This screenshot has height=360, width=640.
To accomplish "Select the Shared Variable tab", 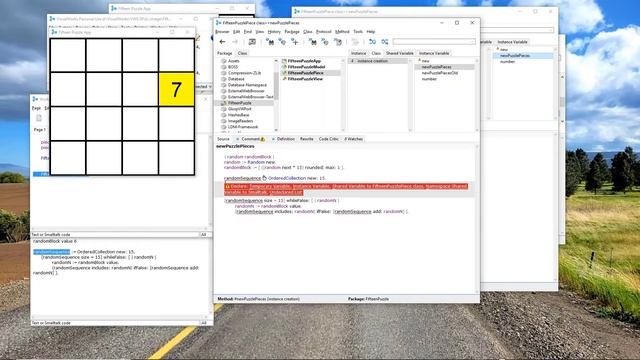I will click(400, 53).
